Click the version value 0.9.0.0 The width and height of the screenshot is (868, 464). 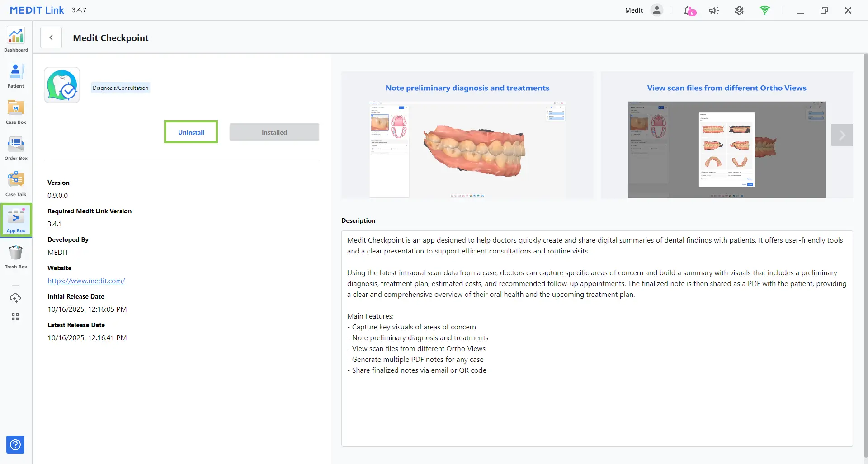coord(57,195)
